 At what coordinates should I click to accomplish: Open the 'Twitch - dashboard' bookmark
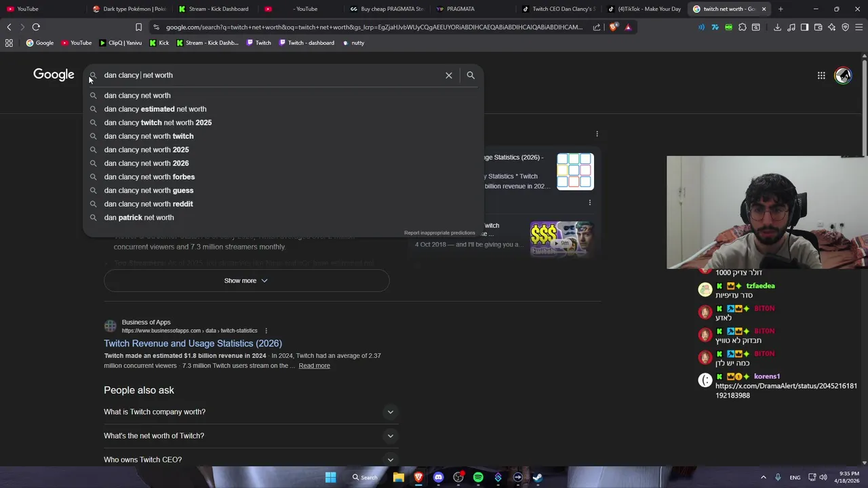click(x=307, y=43)
